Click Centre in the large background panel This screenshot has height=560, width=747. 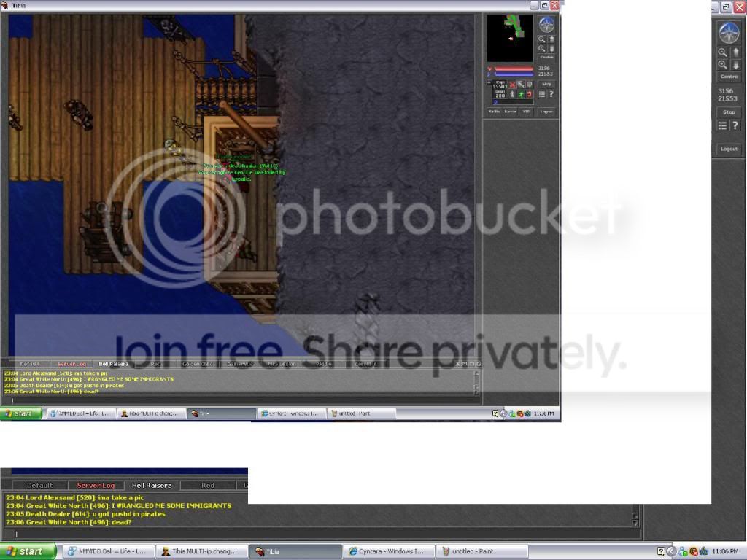(729, 77)
